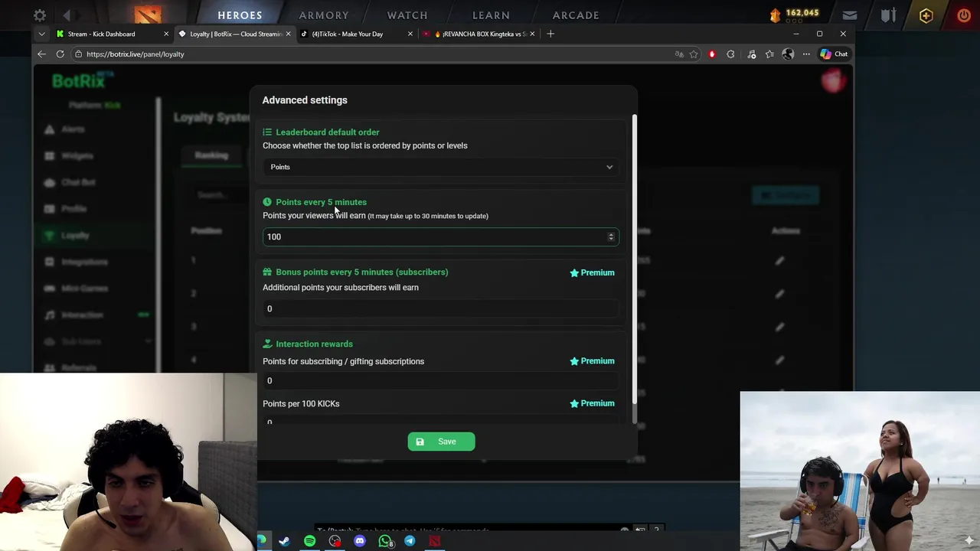Click the points every 5 minutes stepper arrows
This screenshot has width=980, height=551.
coord(611,236)
